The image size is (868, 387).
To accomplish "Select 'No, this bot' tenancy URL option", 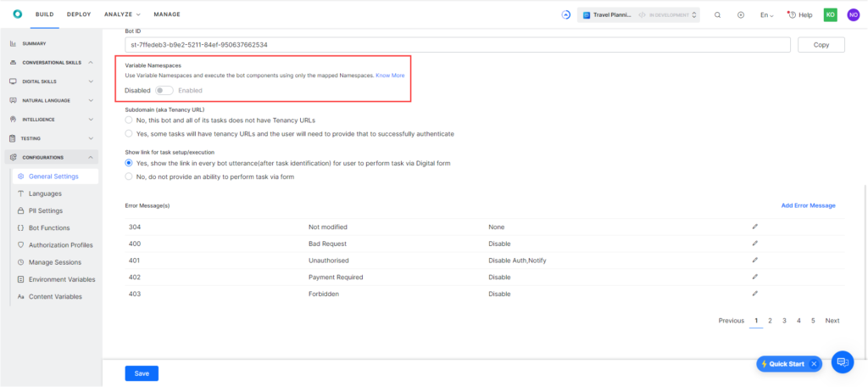I will tap(129, 121).
